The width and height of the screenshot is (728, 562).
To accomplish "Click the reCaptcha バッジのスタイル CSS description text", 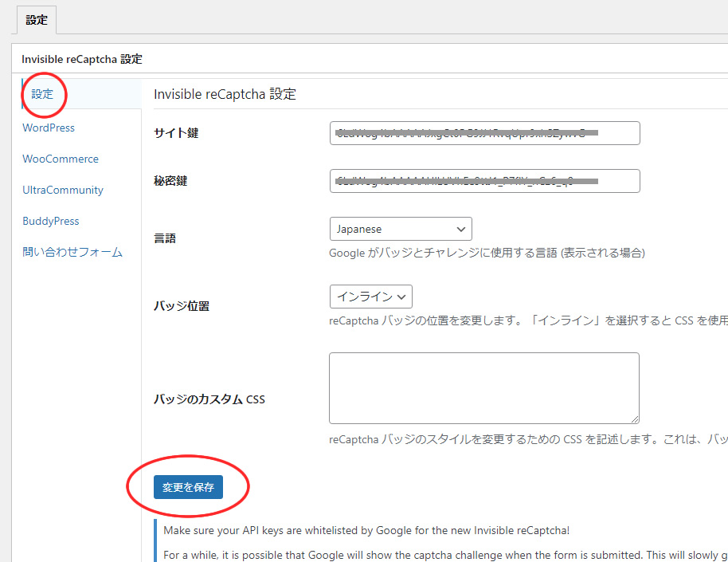I will (528, 439).
